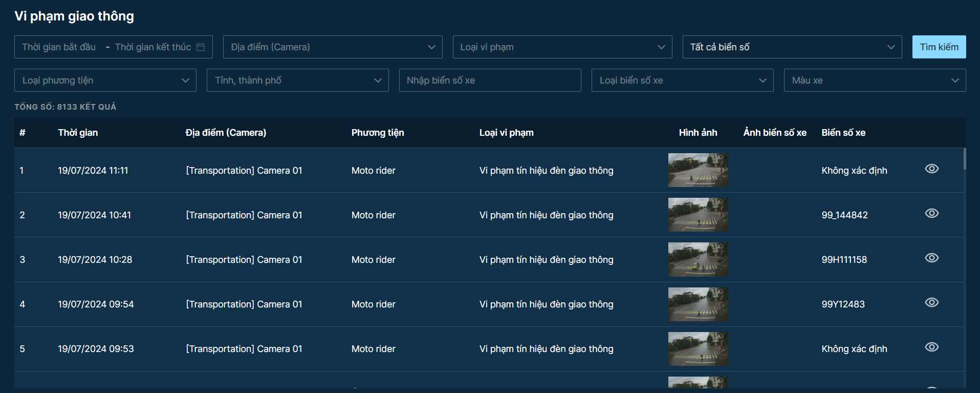Click the Phương tiện column header
This screenshot has height=393, width=980.
click(x=378, y=133)
